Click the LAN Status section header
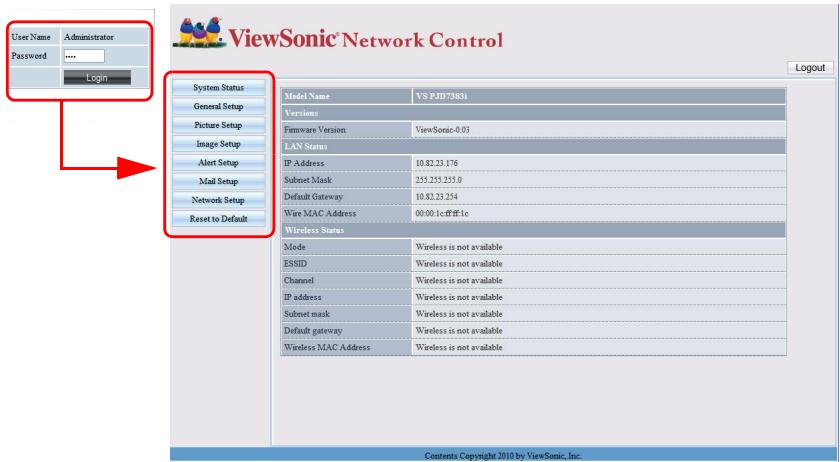This screenshot has width=840, height=462. [x=305, y=146]
